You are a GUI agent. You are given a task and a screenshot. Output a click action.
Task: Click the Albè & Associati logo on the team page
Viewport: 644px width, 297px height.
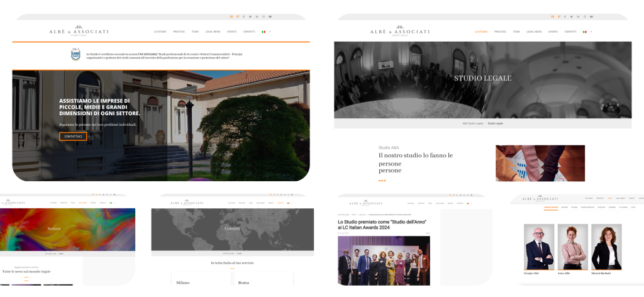click(x=540, y=198)
